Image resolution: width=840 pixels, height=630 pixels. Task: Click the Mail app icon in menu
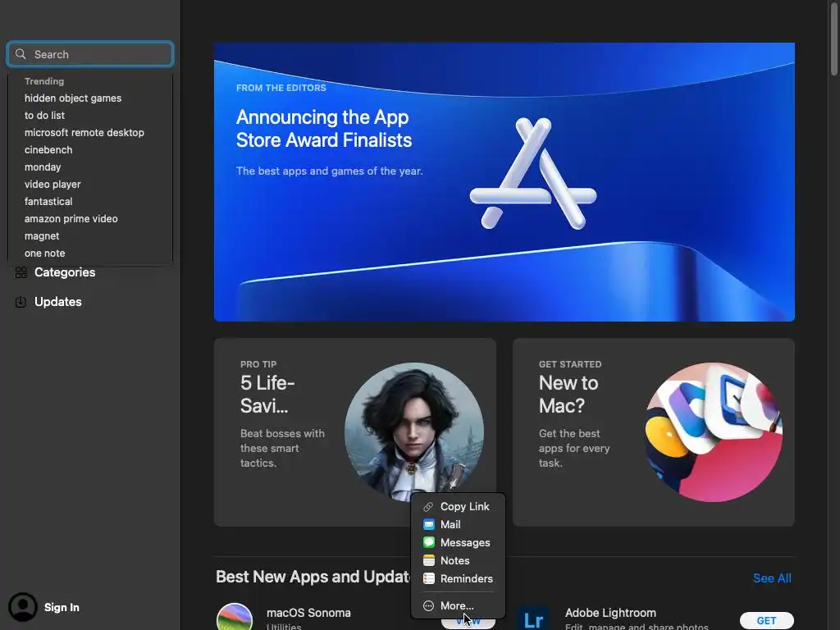point(428,524)
